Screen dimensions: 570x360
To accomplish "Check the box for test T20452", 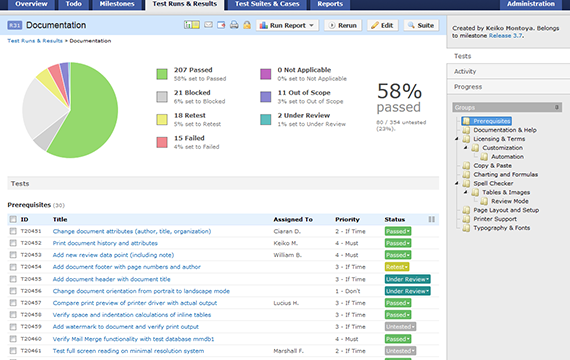I will (x=13, y=243).
